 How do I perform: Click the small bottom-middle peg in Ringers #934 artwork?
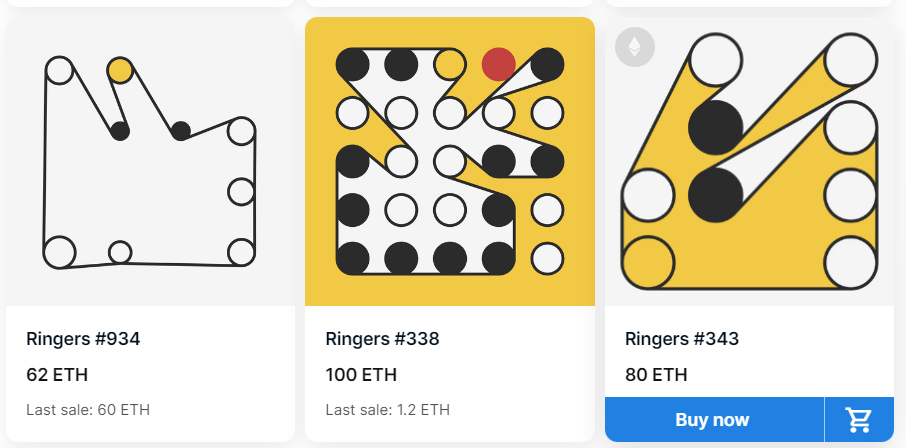click(120, 252)
